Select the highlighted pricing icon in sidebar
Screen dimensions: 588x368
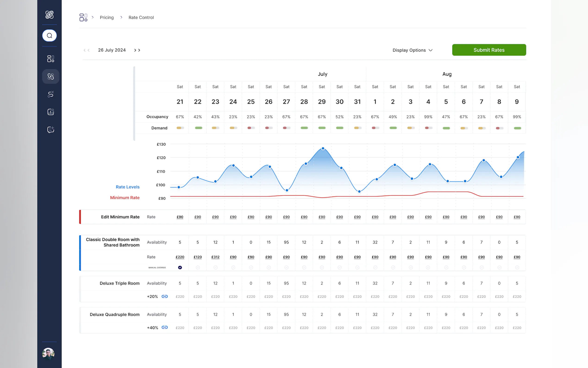pos(50,76)
